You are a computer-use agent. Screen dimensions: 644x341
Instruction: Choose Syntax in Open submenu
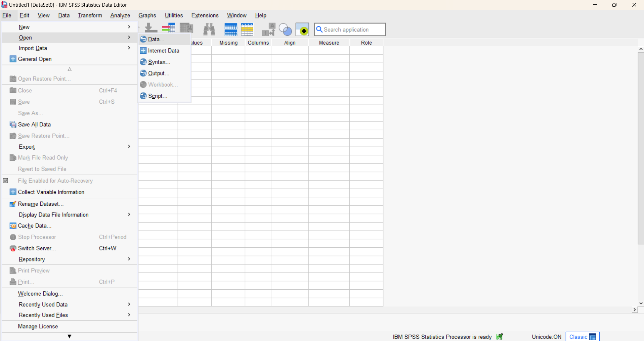coord(165,62)
